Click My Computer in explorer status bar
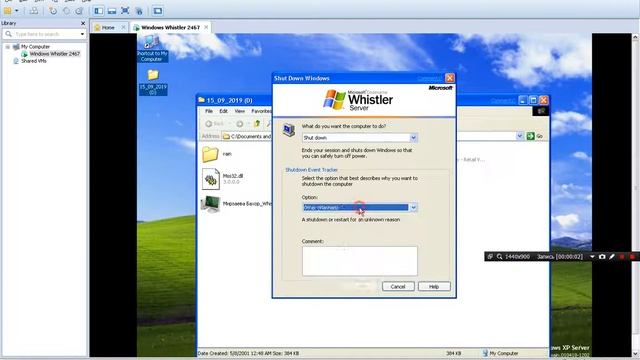Screen dimensions: 640x360 (500, 353)
